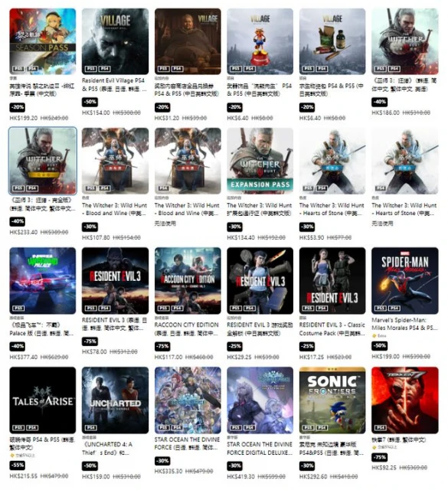The height and width of the screenshot is (490, 448).
Task: Click the Raccoon City Edition cover art
Action: pyautogui.click(x=188, y=281)
